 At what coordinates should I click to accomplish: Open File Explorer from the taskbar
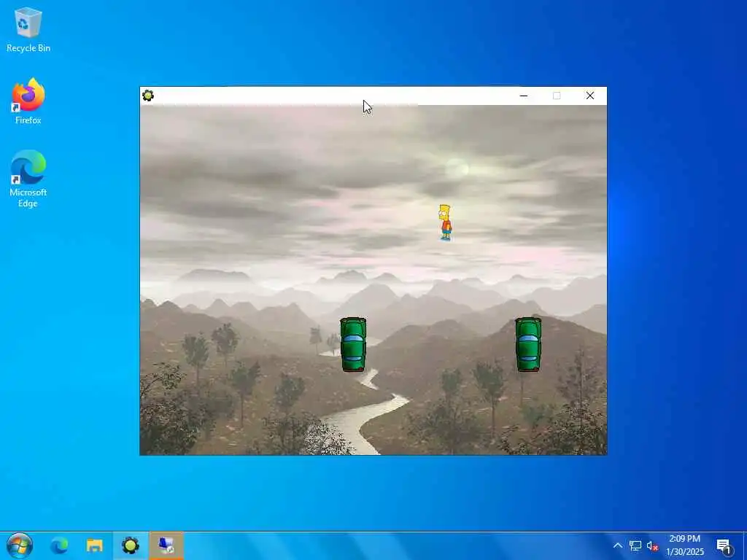click(94, 545)
